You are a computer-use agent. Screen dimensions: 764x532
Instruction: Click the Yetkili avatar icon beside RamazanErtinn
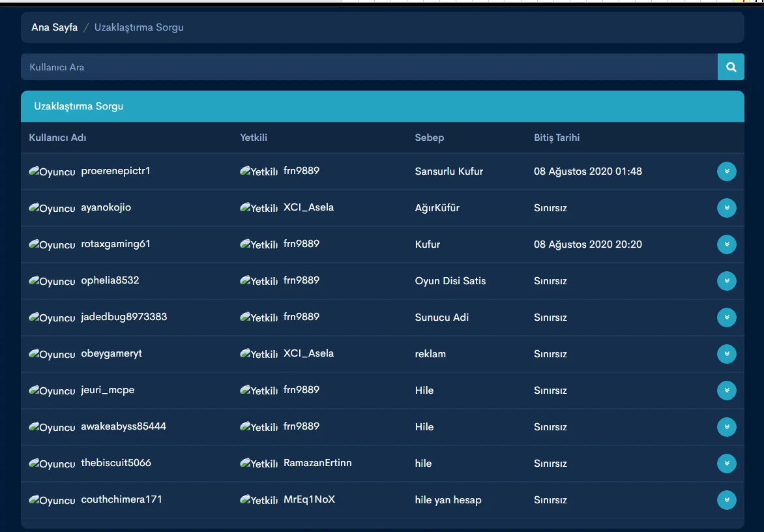click(259, 464)
